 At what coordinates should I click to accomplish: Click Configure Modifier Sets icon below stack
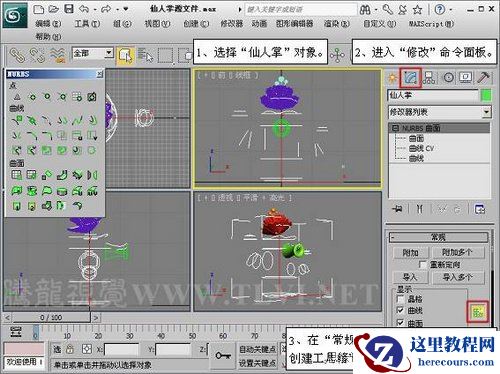coord(480,209)
